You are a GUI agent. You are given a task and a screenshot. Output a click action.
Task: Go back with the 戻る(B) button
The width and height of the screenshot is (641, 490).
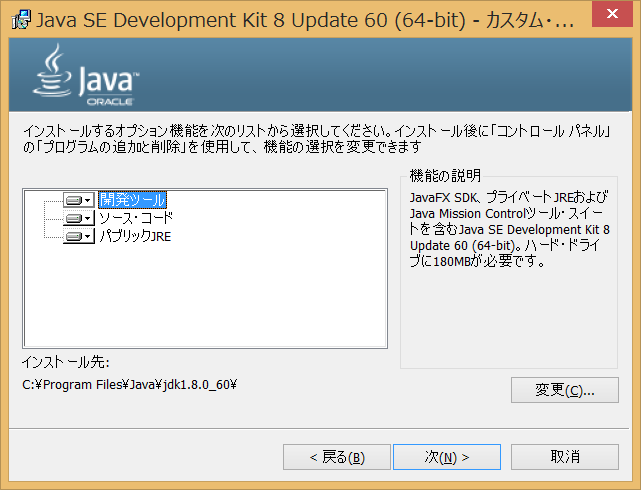337,457
